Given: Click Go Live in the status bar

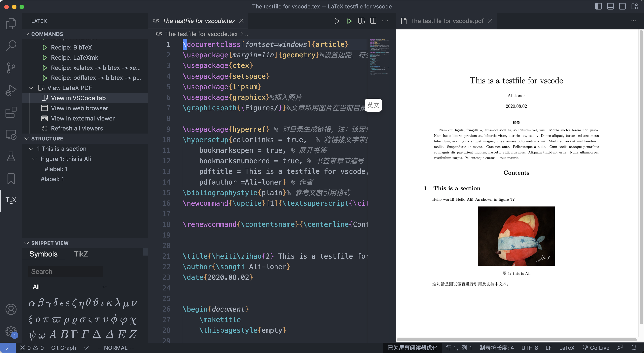Looking at the screenshot, I should [596, 348].
